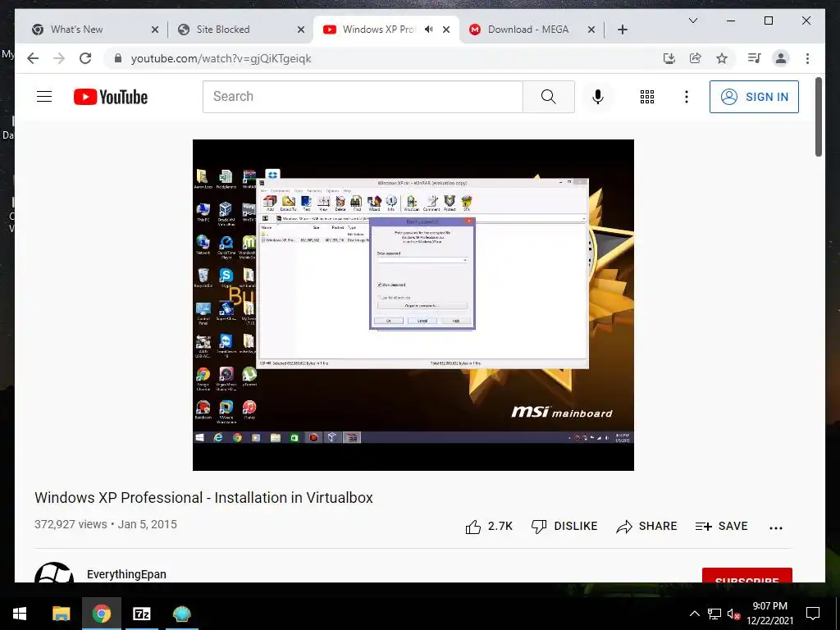
Task: Open a new browser tab
Action: point(623,30)
